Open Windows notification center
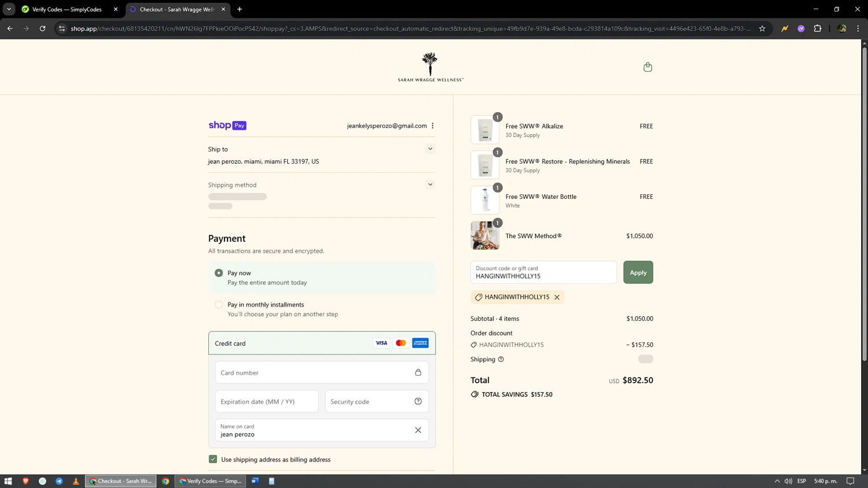The width and height of the screenshot is (868, 488). [851, 481]
